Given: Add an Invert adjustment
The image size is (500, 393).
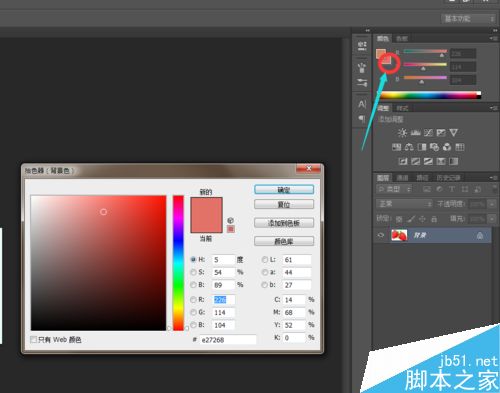Looking at the screenshot, I should [403, 161].
